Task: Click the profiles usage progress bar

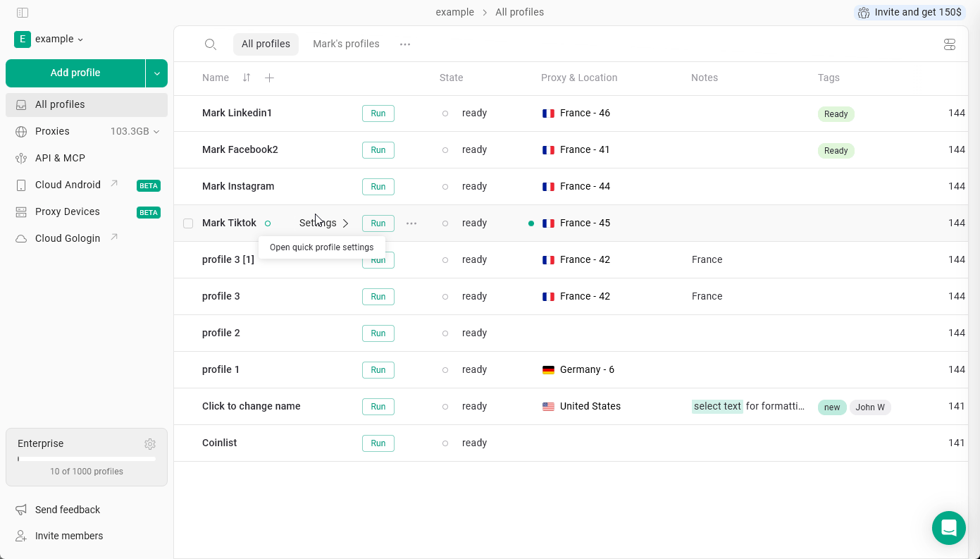Action: point(87,459)
